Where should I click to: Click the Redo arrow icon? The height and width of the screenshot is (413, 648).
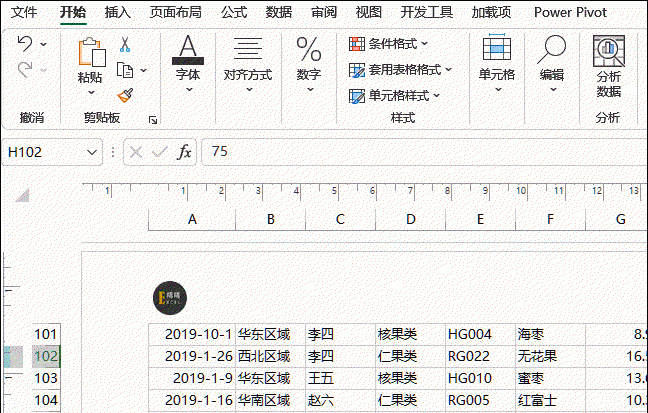[25, 69]
